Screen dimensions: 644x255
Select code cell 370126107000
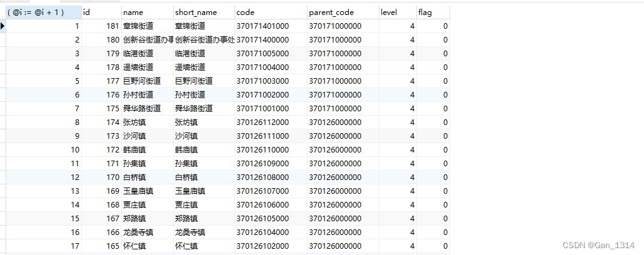(x=271, y=191)
